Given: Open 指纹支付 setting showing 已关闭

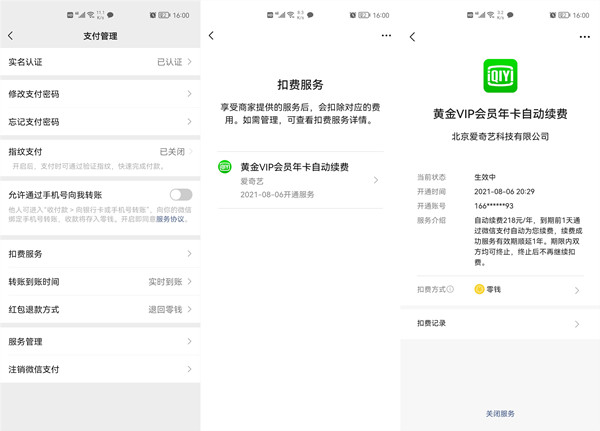Looking at the screenshot, I should point(98,151).
